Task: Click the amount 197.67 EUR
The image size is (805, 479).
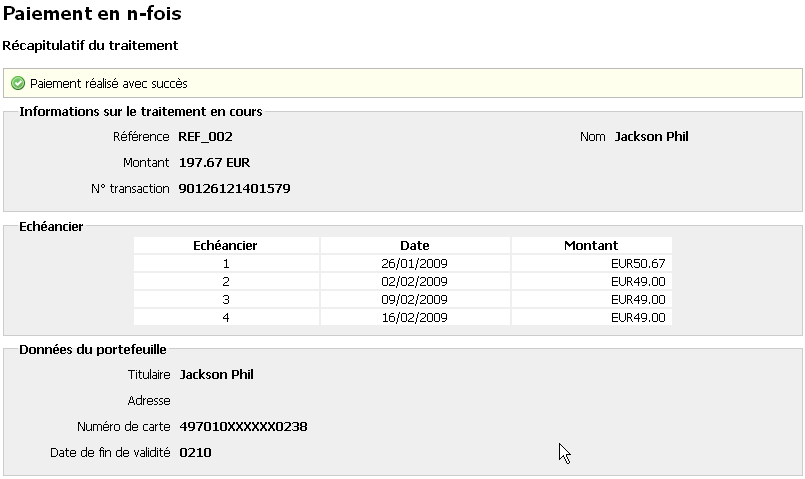Action: pyautogui.click(x=213, y=162)
